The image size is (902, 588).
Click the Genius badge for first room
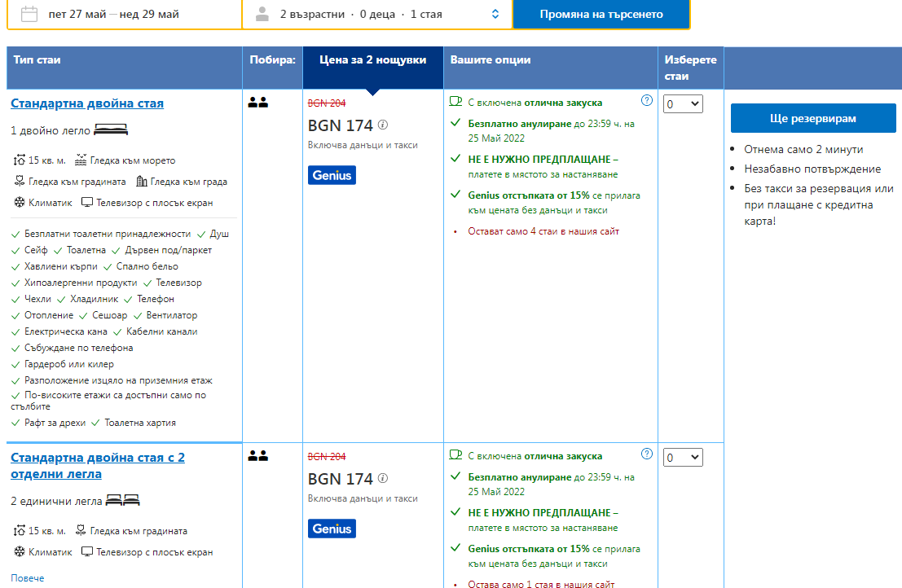332,175
